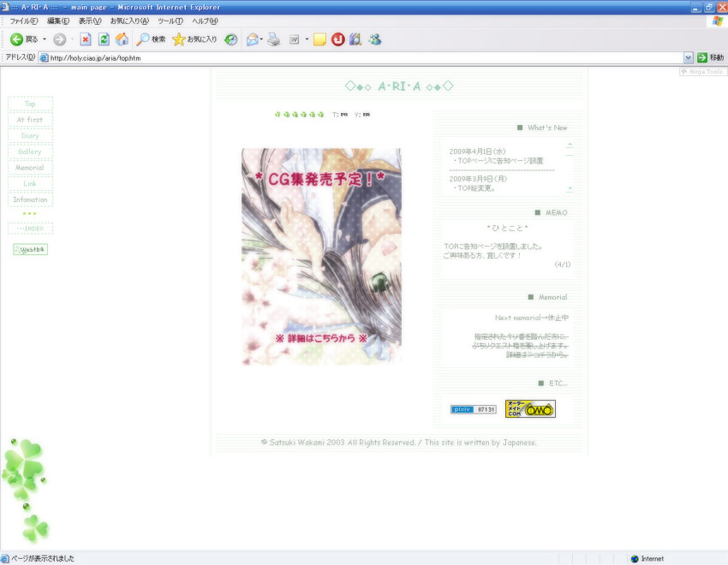Click the Next memorial→休止中 text
728x565 pixels.
[x=532, y=318]
